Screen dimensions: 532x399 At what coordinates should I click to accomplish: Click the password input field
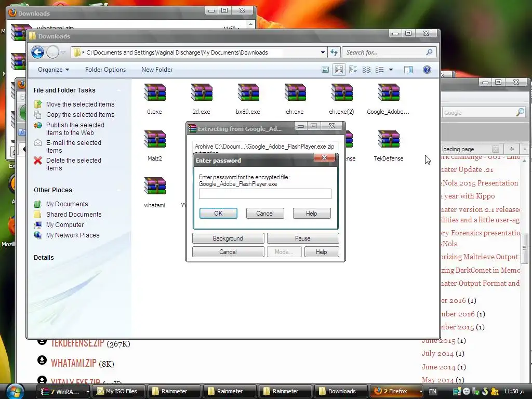point(265,194)
